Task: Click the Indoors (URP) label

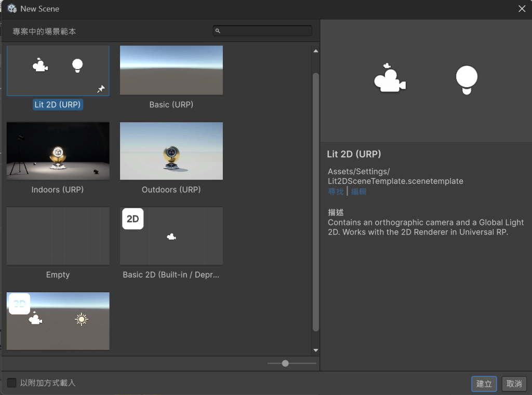Action: (58, 189)
